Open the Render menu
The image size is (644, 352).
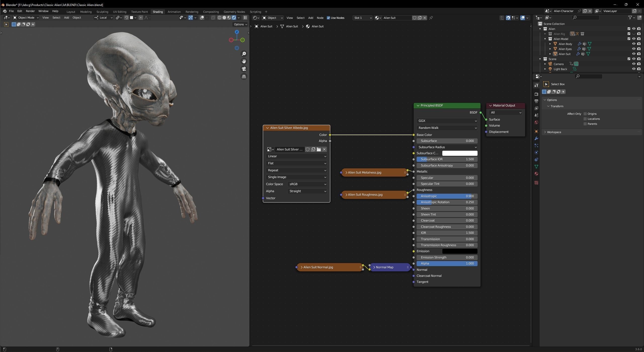point(30,11)
